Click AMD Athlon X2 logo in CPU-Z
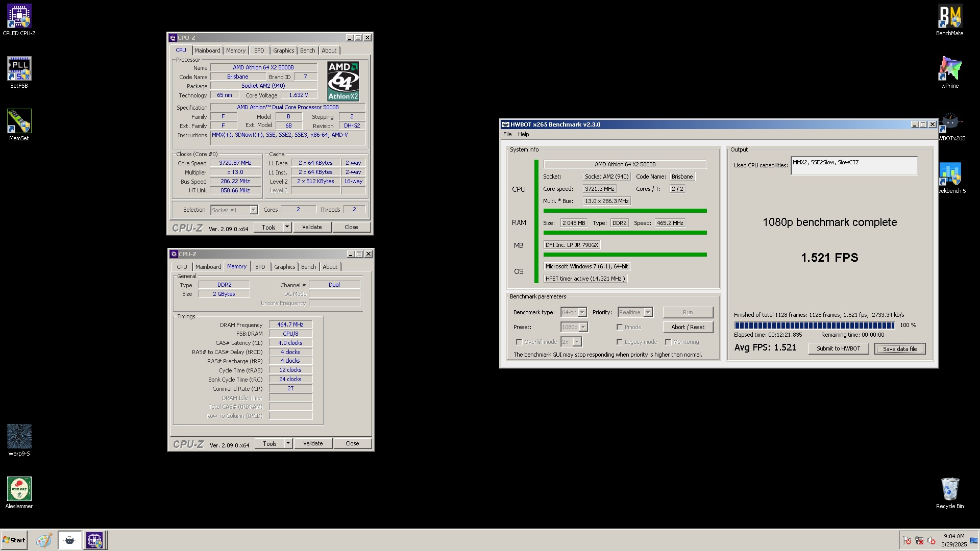The width and height of the screenshot is (980, 551). (x=343, y=81)
